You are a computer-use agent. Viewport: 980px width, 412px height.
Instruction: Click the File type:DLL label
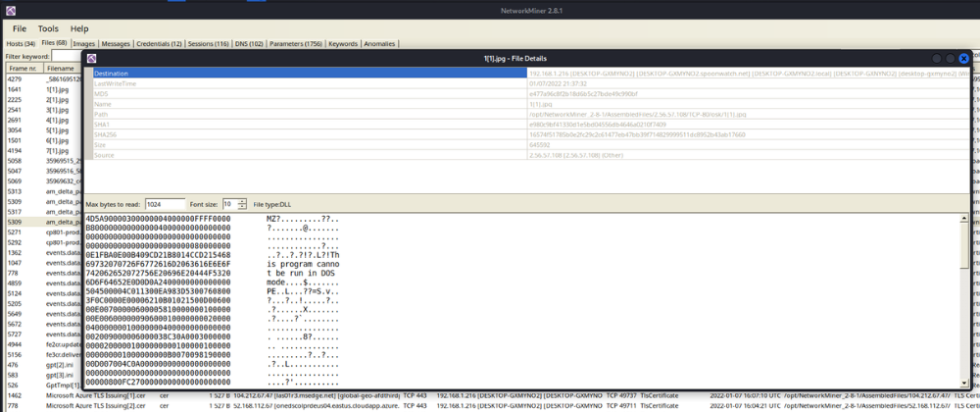(x=271, y=204)
